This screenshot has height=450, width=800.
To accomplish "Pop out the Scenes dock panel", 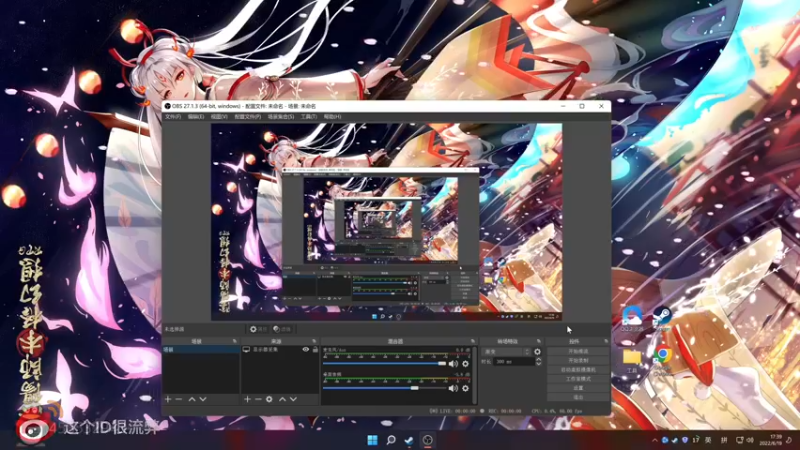I will 235,341.
